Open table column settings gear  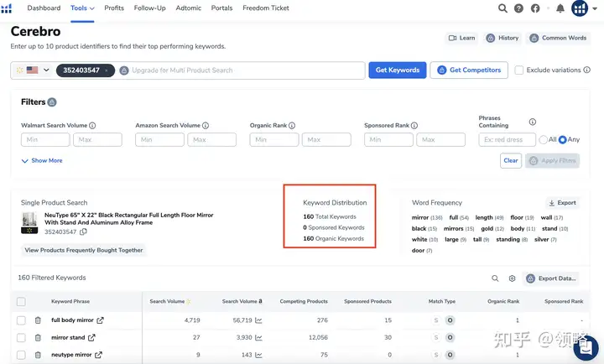click(512, 278)
